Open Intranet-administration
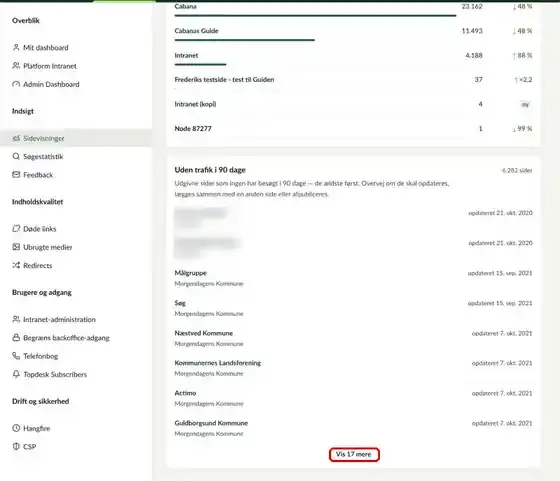Screen dimensions: 560x481 click(59, 320)
